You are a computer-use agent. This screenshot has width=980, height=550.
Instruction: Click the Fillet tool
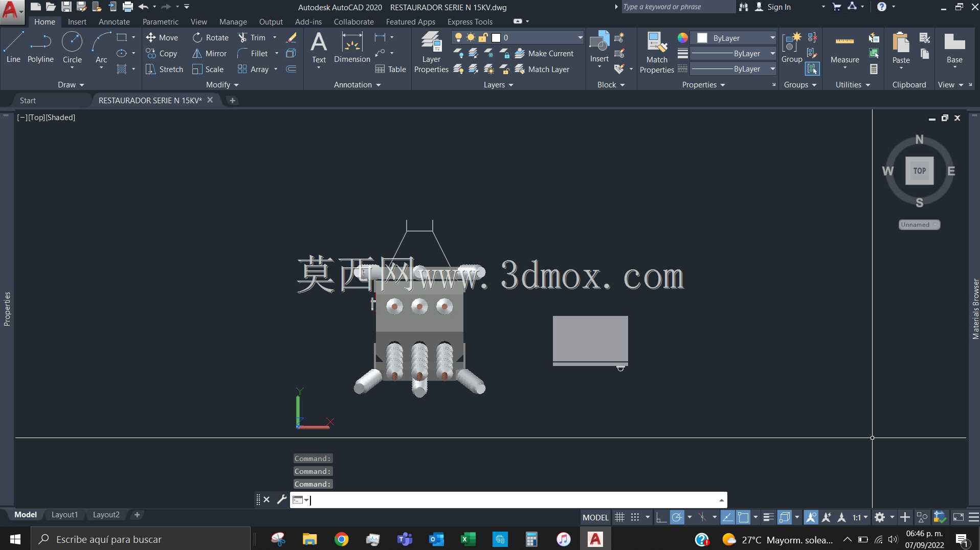[x=253, y=53]
